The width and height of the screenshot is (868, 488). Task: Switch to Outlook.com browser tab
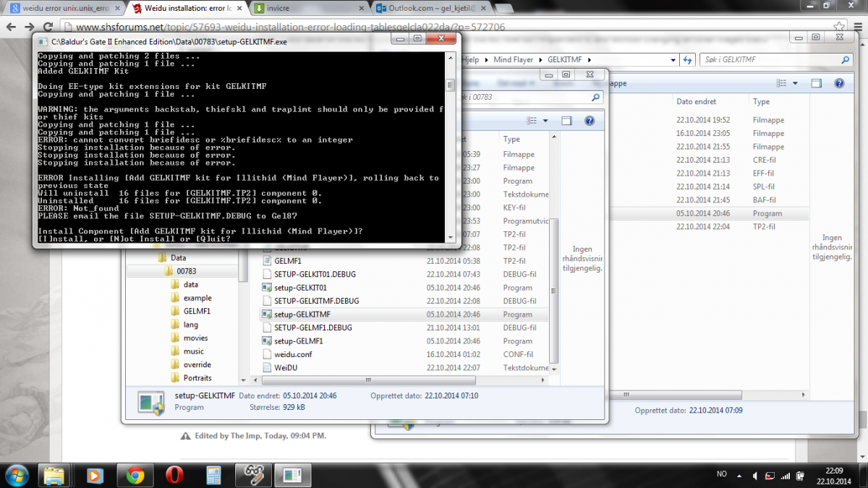(x=430, y=9)
